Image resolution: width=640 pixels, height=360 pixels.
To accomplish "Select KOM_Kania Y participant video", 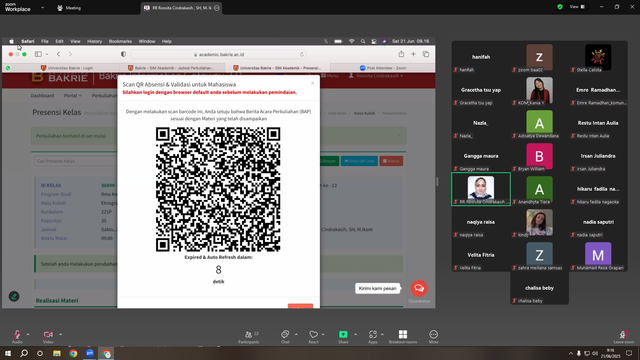I will 539,90.
